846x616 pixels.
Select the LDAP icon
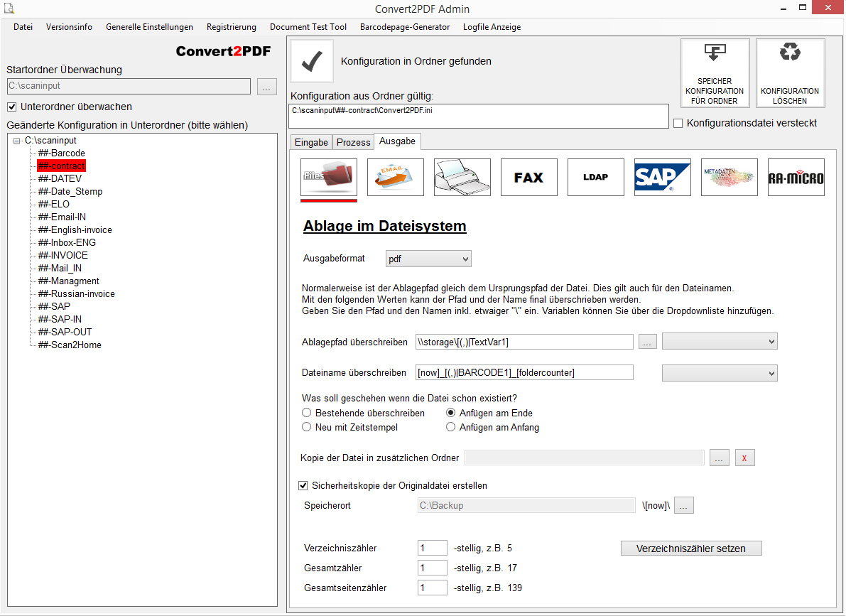[x=596, y=177]
